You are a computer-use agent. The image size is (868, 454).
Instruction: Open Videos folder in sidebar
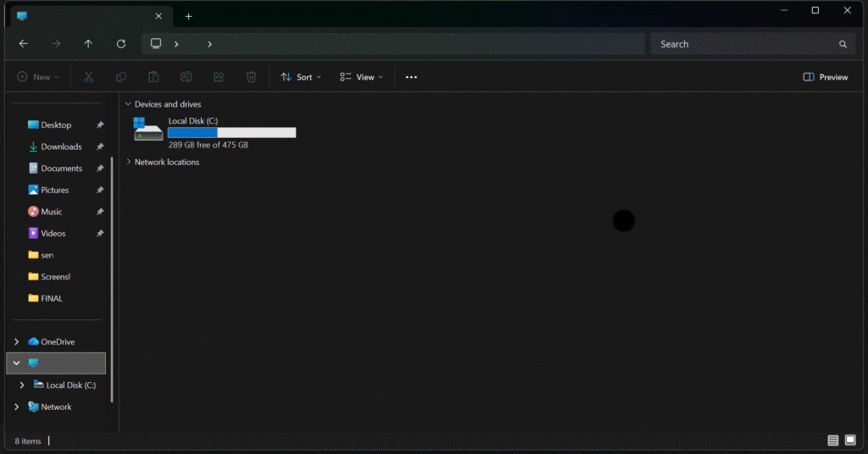(53, 234)
